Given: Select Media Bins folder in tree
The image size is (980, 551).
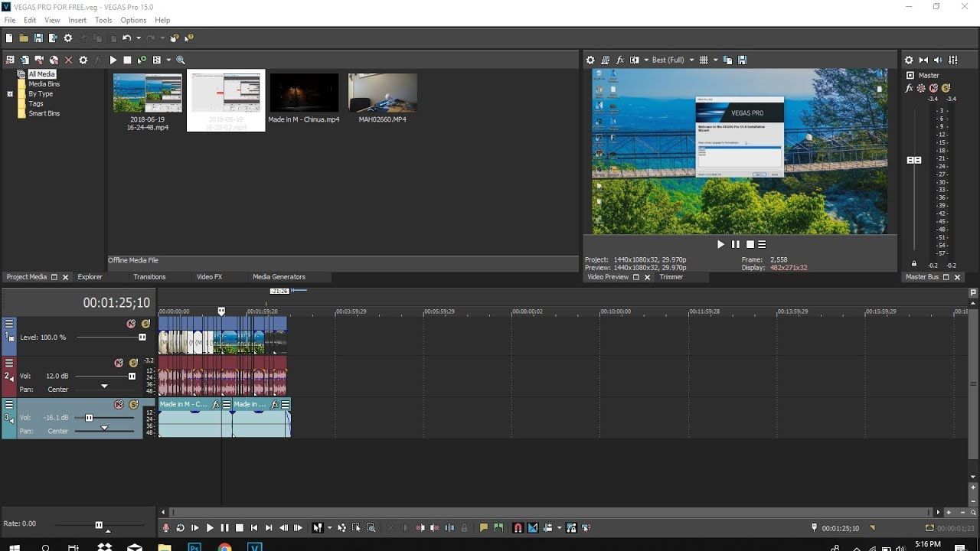Looking at the screenshot, I should [44, 84].
